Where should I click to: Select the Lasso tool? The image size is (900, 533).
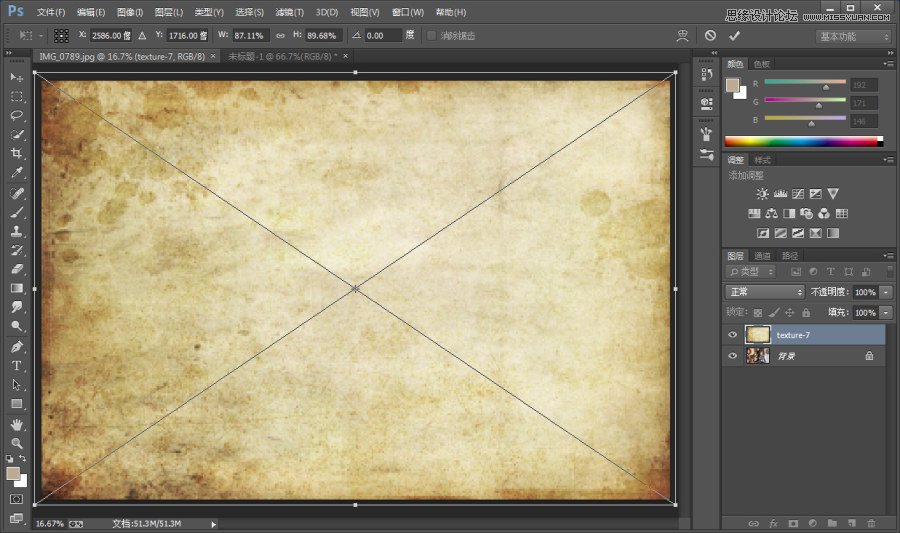16,115
